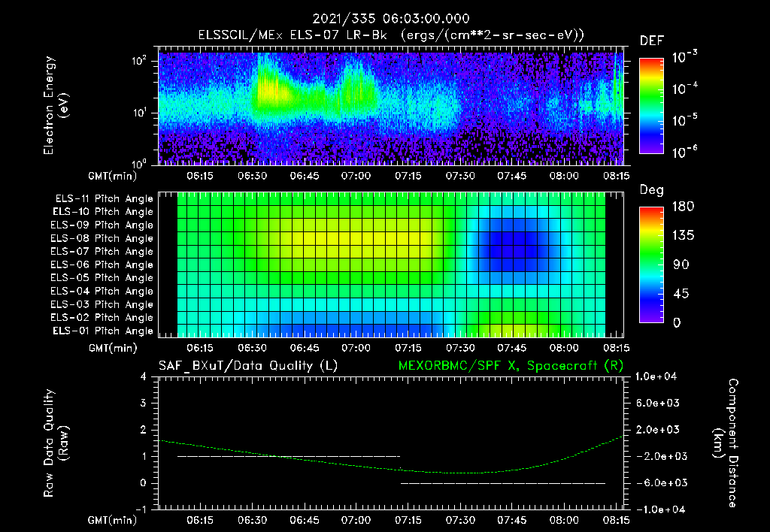Viewport: 770px width, 532px height.
Task: Click the ELS-06 Pitch Angle row label
Action: [102, 264]
